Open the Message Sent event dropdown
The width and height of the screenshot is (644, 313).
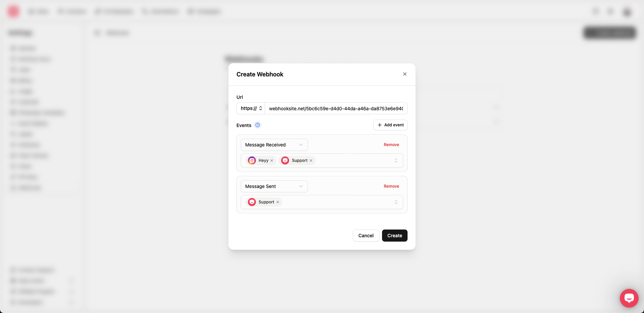(274, 186)
